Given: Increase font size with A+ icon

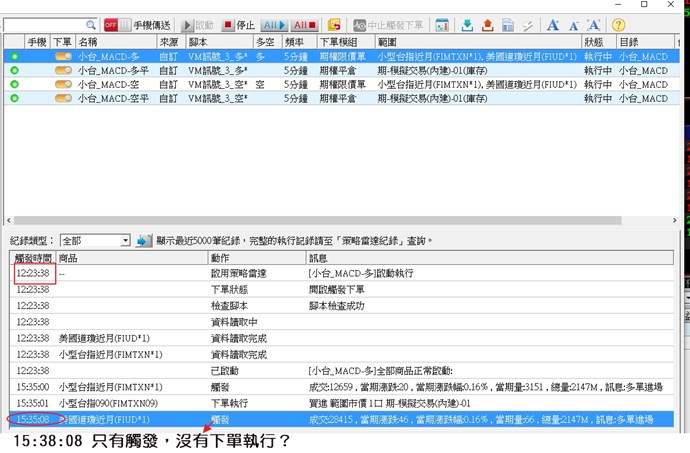Looking at the screenshot, I should click(x=553, y=24).
